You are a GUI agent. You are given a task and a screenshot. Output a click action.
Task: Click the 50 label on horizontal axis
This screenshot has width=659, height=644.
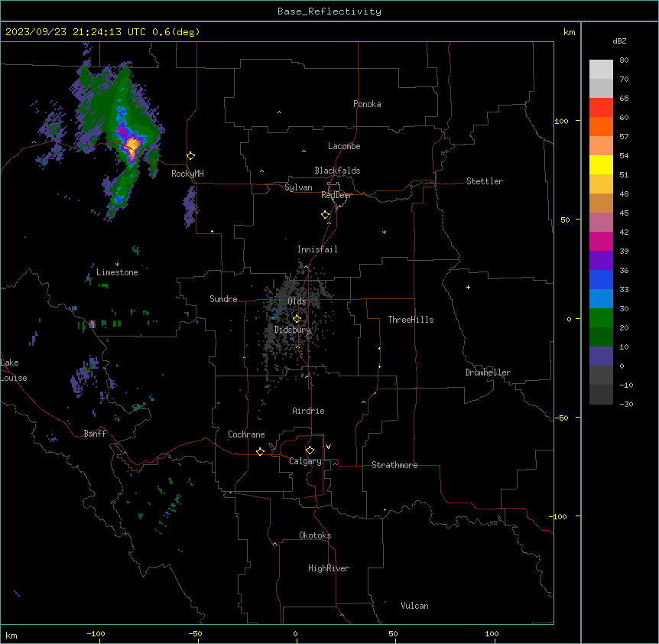(393, 633)
